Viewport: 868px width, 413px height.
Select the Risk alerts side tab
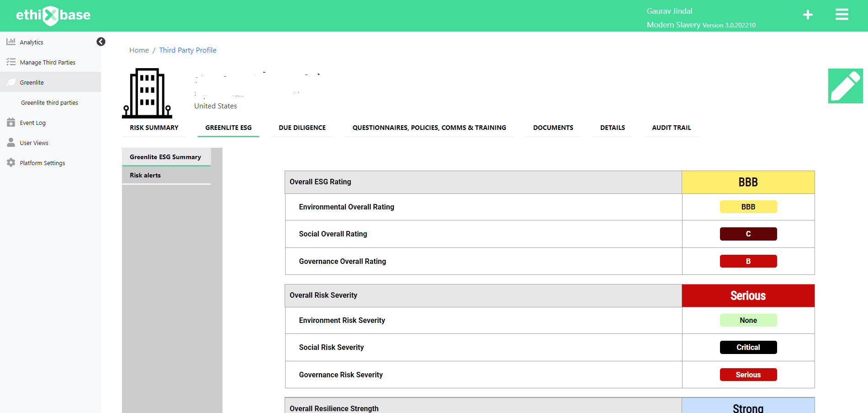point(145,175)
